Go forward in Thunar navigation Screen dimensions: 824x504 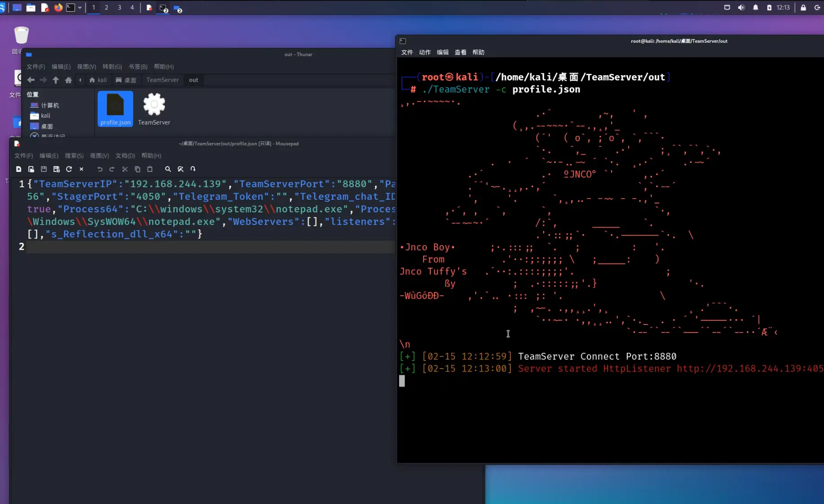click(x=43, y=80)
